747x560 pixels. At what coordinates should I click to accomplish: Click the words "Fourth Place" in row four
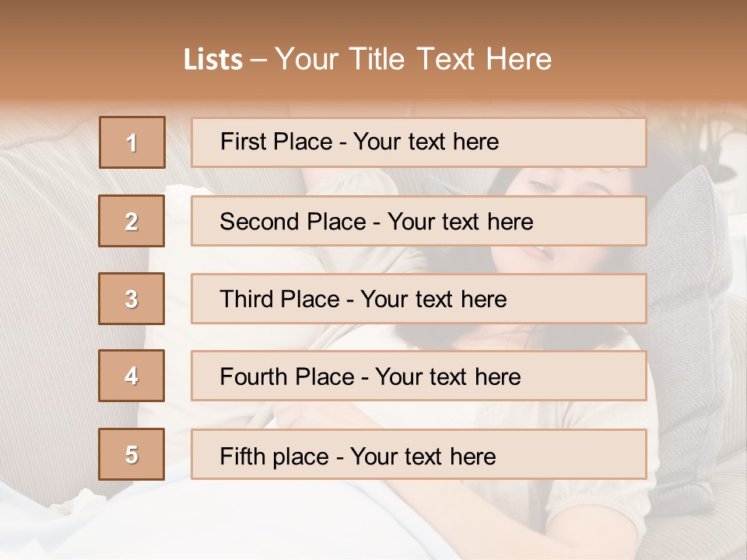tap(287, 376)
